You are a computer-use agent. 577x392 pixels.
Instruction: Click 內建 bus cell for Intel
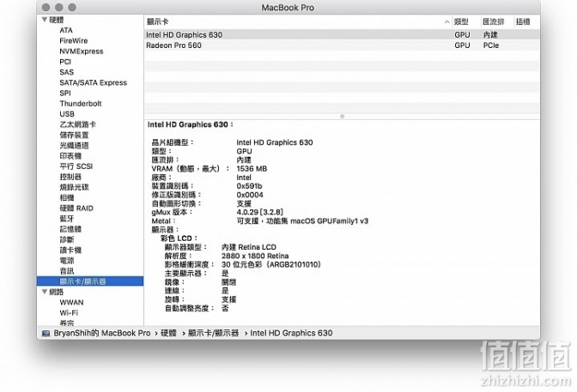pos(490,34)
